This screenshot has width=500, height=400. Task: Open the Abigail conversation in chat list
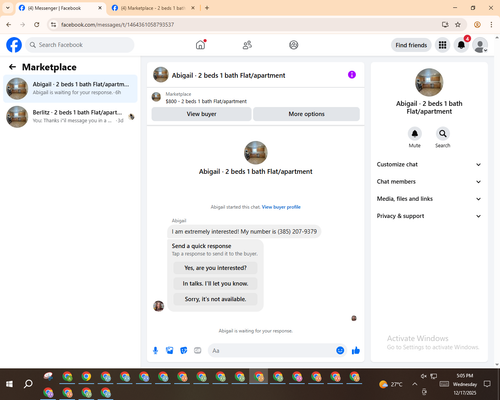point(70,88)
